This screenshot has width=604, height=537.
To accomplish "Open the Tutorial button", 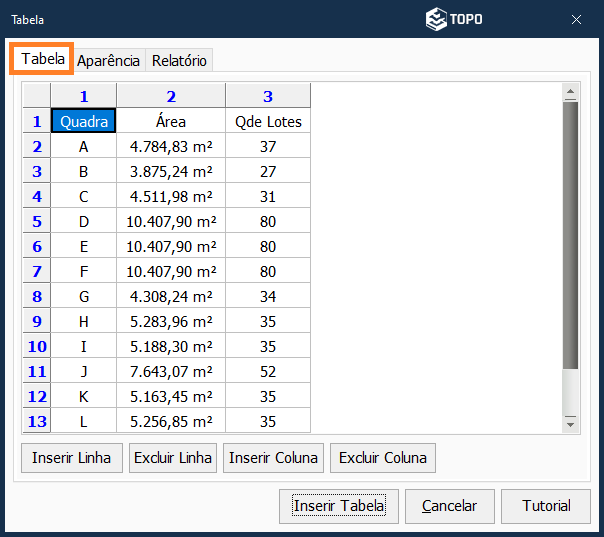I will tap(546, 506).
